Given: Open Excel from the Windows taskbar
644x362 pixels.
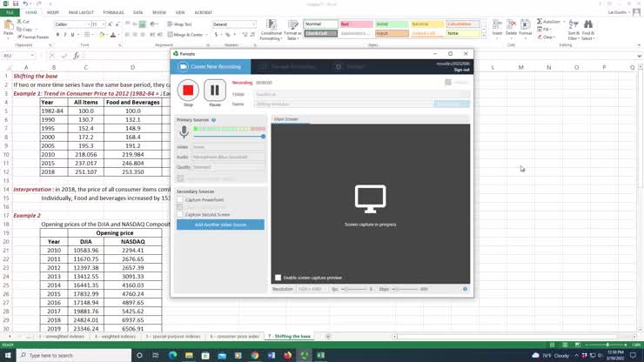Looking at the screenshot, I should tap(320, 355).
